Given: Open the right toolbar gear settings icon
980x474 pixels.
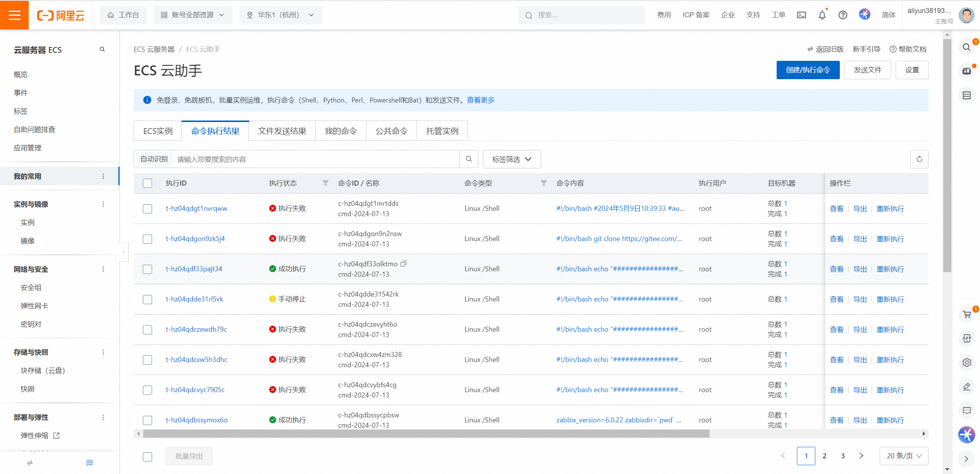Looking at the screenshot, I should click(967, 362).
